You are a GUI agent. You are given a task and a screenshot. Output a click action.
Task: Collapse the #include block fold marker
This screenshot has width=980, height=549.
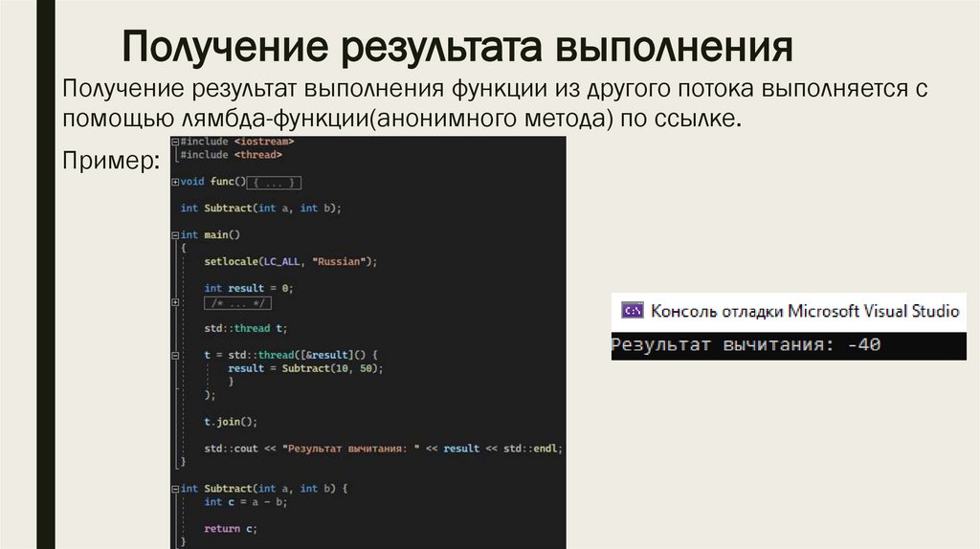pyautogui.click(x=175, y=141)
